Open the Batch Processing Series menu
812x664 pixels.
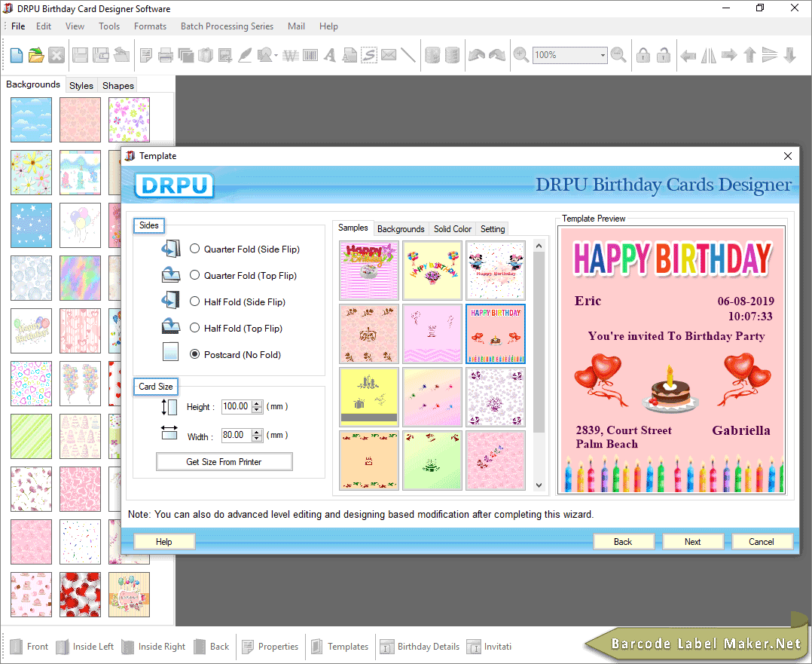(227, 26)
